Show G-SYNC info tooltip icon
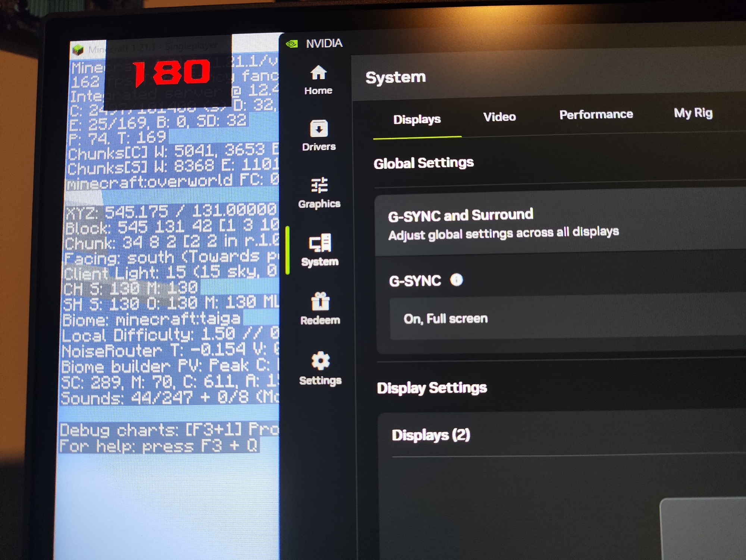The height and width of the screenshot is (560, 746). click(x=457, y=279)
